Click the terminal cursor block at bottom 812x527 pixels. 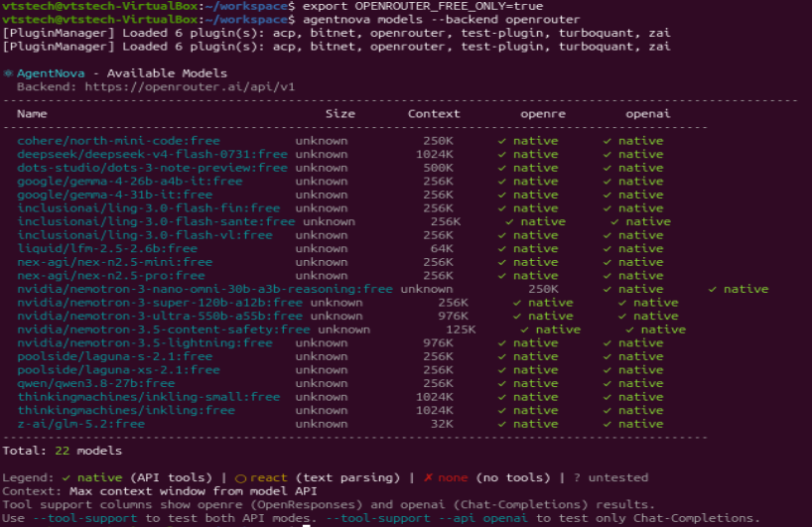pos(307,525)
